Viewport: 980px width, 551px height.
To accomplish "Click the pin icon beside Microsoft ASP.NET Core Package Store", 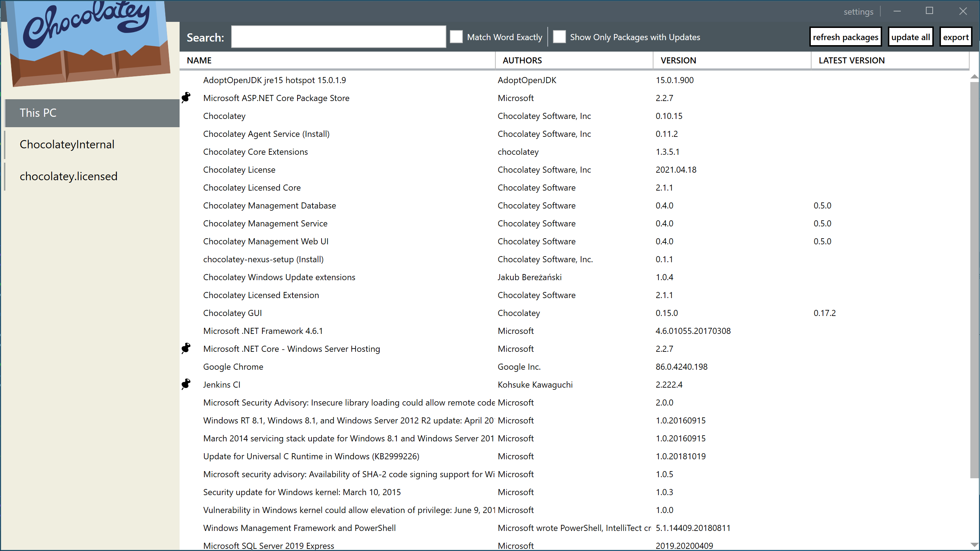I will pyautogui.click(x=186, y=98).
